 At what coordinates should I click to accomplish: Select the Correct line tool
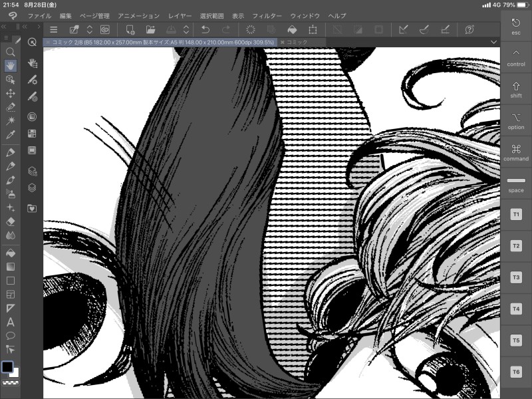tap(11, 350)
